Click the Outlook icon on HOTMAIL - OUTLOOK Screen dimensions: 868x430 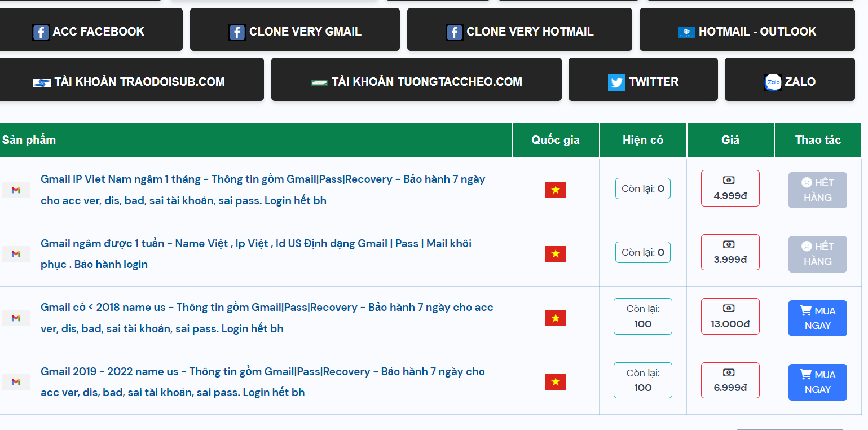[x=686, y=32]
